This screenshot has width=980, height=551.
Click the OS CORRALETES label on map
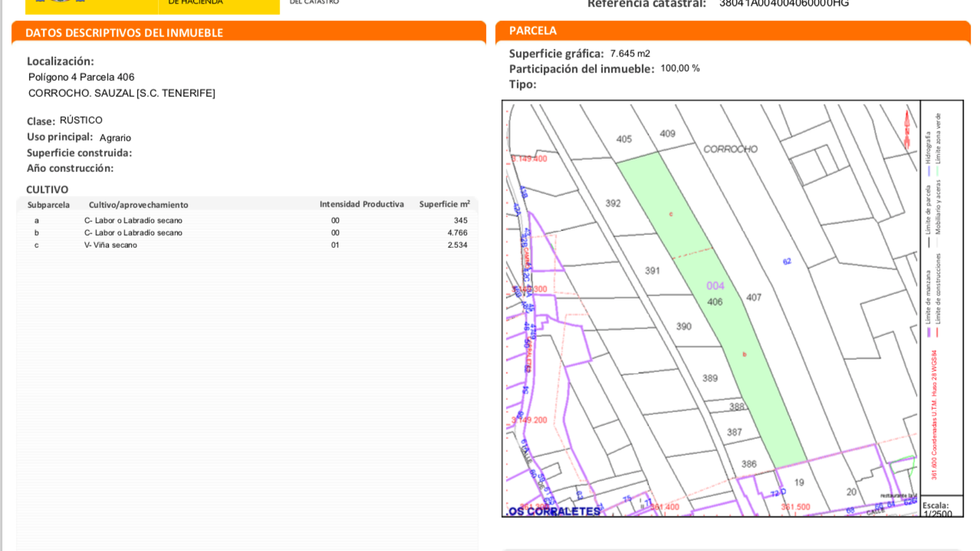(554, 511)
